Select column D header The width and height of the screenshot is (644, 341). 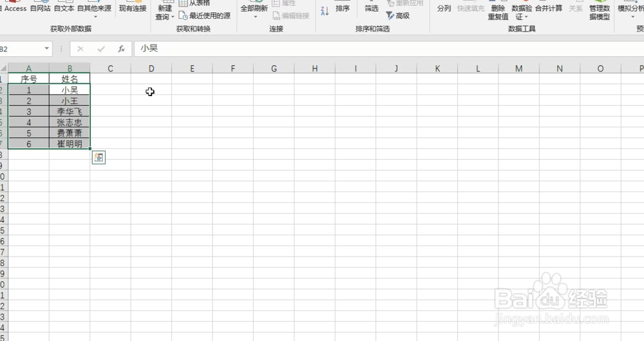(x=151, y=68)
